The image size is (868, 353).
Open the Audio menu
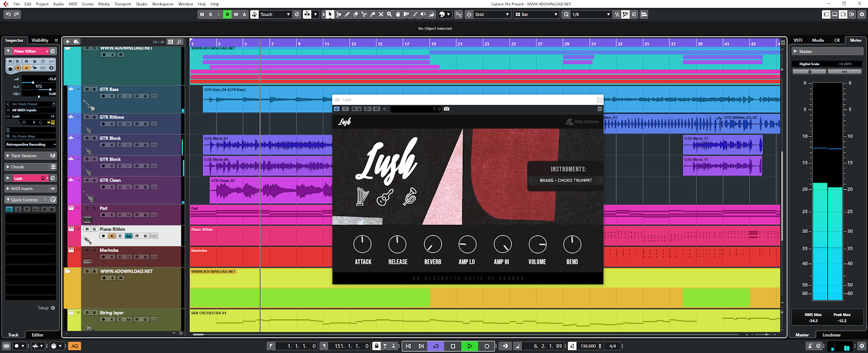(58, 4)
